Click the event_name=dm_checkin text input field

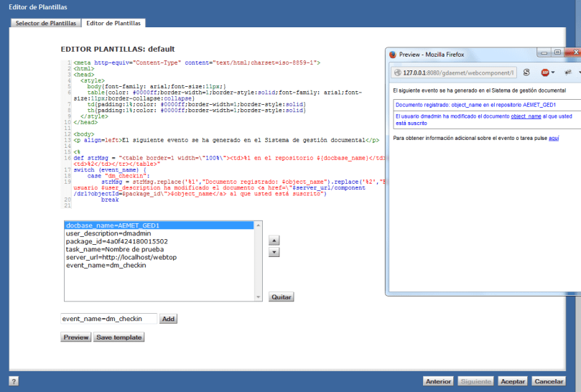108,319
